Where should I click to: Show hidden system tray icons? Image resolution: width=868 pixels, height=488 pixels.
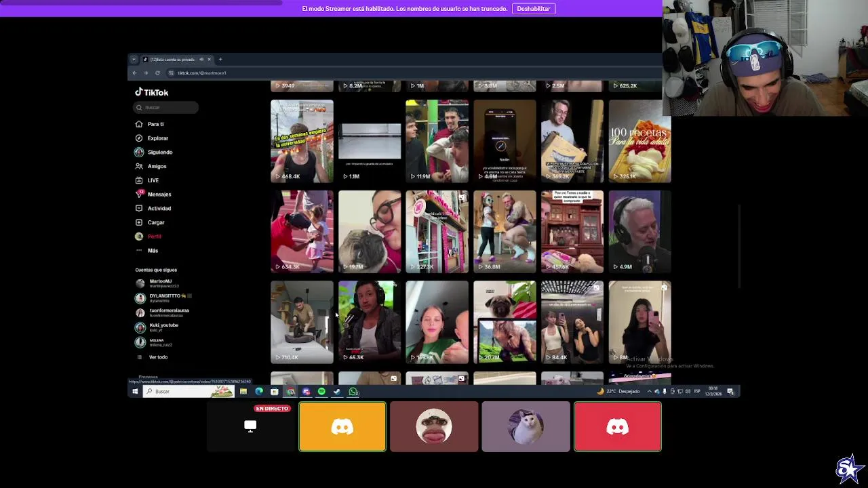[649, 391]
